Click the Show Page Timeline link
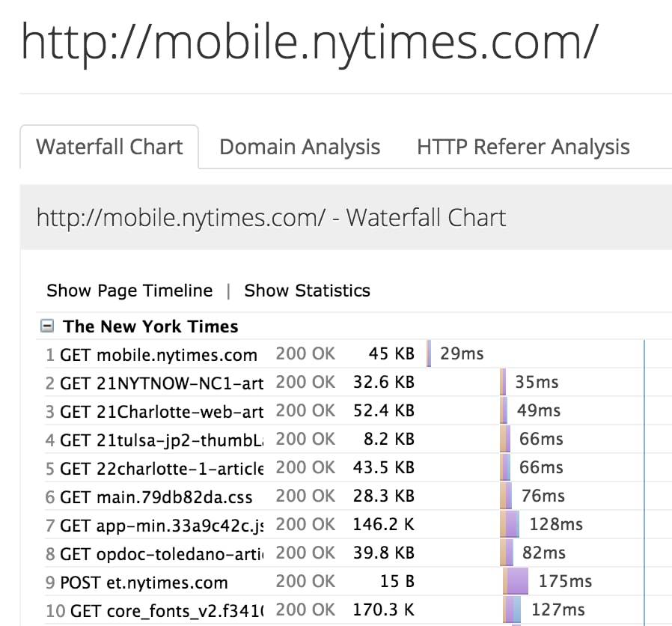The width and height of the screenshot is (672, 626). pos(129,291)
